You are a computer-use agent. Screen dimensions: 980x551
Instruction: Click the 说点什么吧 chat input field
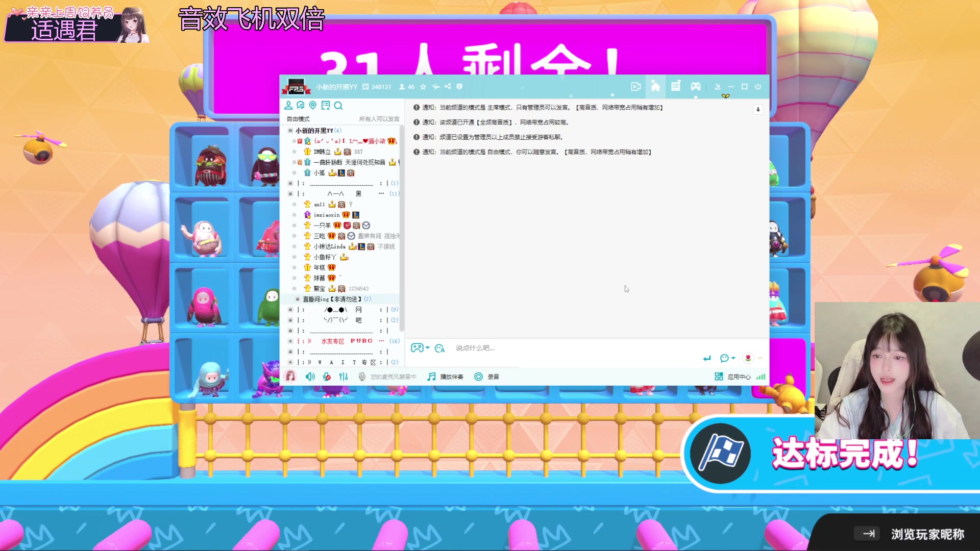[x=577, y=348]
